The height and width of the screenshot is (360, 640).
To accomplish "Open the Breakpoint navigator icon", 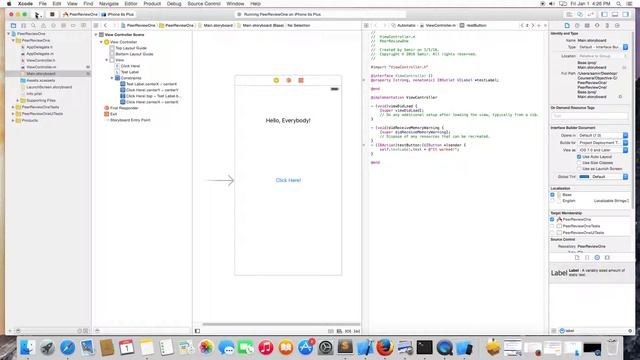I will click(x=73, y=25).
